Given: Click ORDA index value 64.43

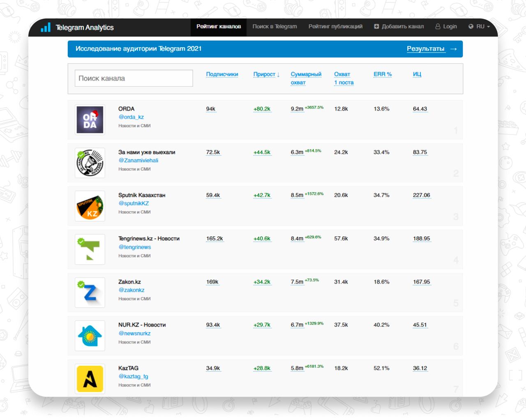Looking at the screenshot, I should pos(420,109).
